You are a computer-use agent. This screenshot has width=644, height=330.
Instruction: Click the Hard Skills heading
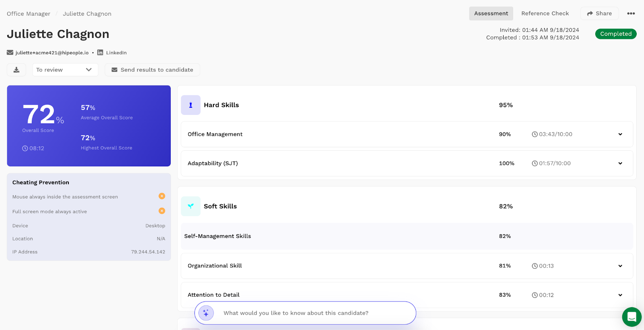pos(221,105)
